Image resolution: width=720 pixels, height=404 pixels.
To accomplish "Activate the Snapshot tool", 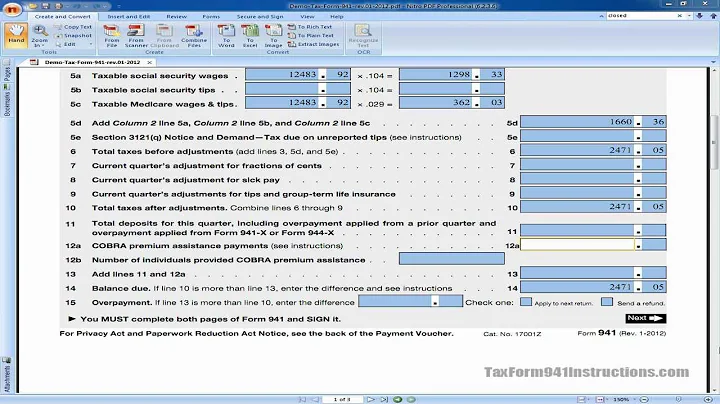I will pyautogui.click(x=73, y=35).
